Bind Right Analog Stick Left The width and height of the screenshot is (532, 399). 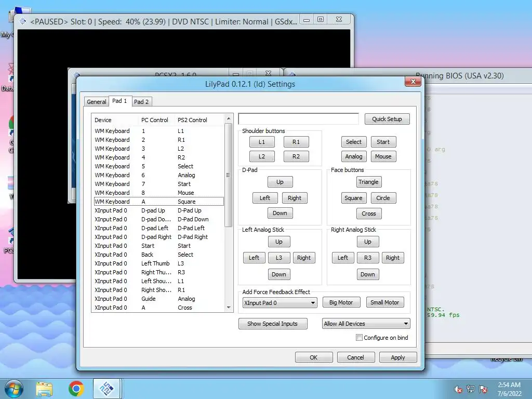tap(343, 258)
